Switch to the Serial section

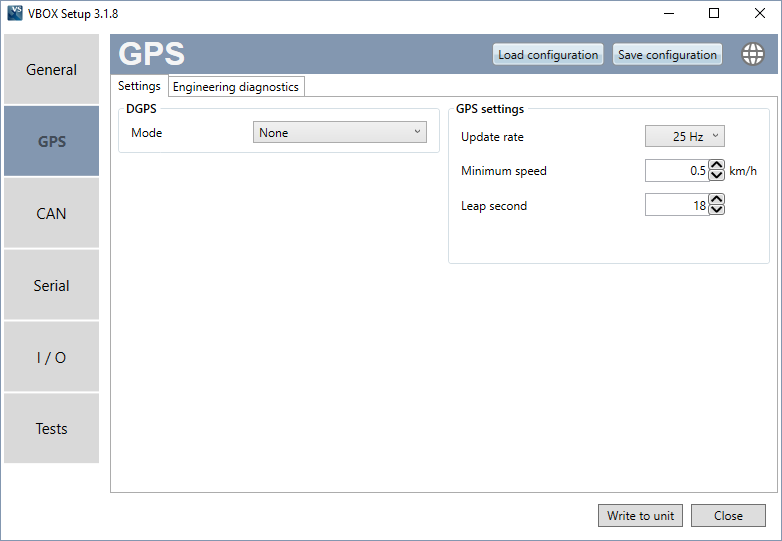(51, 285)
